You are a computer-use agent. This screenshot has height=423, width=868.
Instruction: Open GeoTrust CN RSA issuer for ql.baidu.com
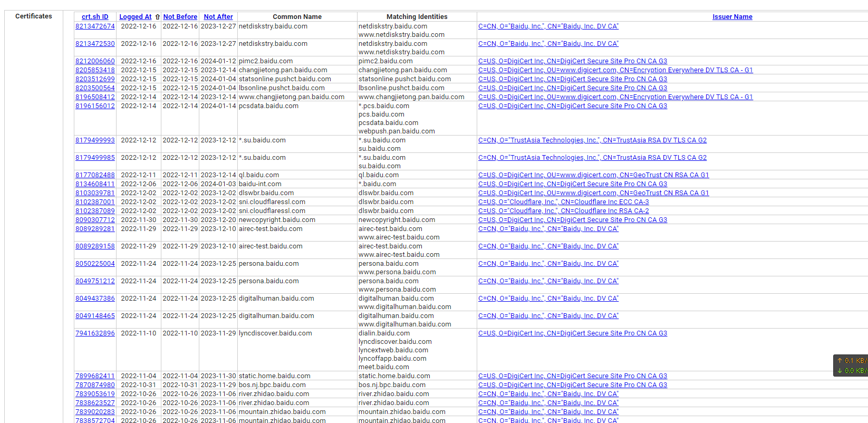pos(594,175)
